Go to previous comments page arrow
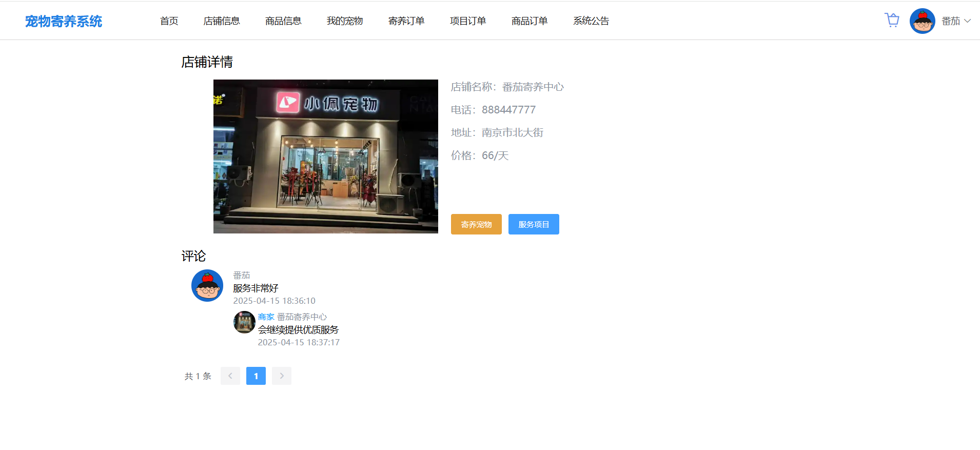 click(230, 376)
